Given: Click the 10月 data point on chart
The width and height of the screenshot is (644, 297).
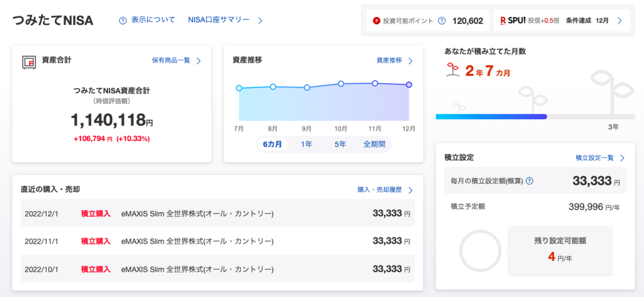Looking at the screenshot, I should click(x=341, y=84).
